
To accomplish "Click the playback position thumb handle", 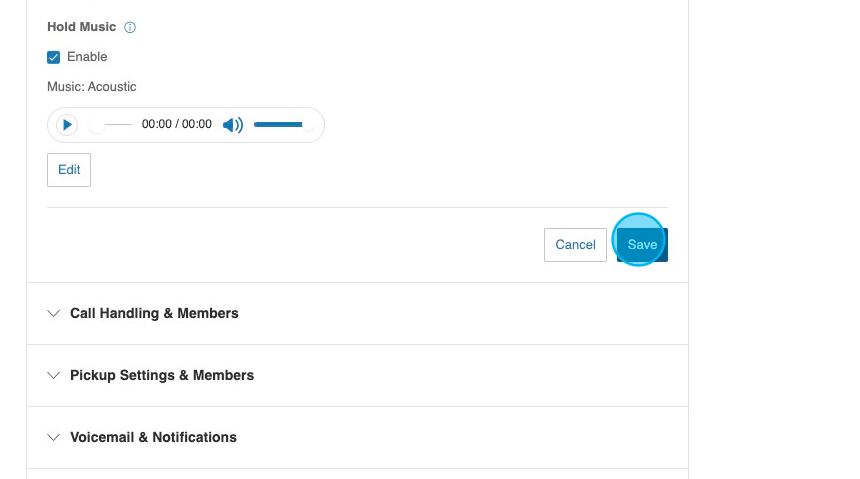I will pos(96,125).
